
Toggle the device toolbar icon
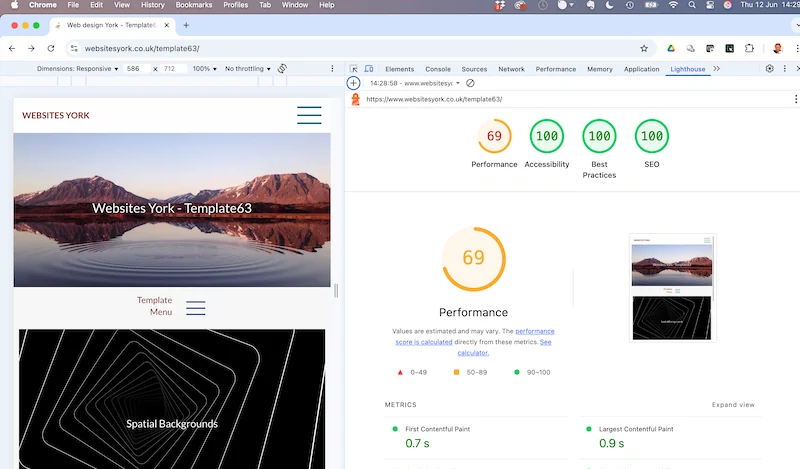368,69
